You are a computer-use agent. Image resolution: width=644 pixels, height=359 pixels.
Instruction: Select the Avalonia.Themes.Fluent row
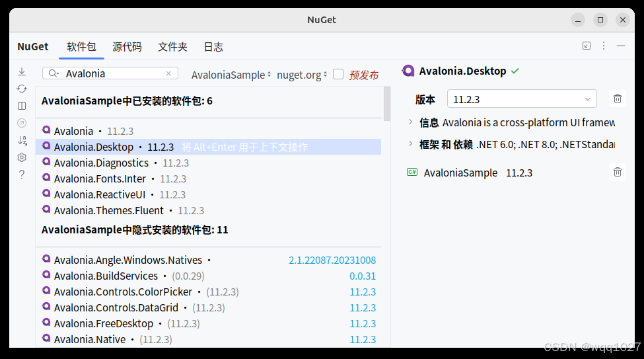point(208,210)
